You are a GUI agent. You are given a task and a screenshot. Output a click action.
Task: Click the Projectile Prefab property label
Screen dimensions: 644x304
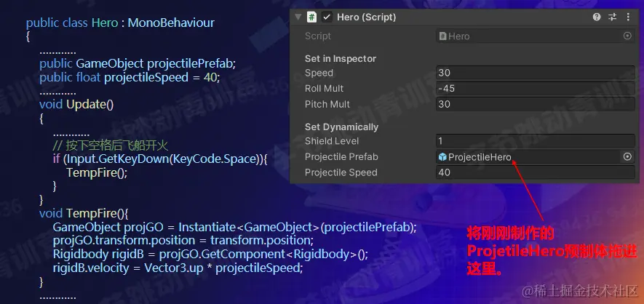pos(341,157)
